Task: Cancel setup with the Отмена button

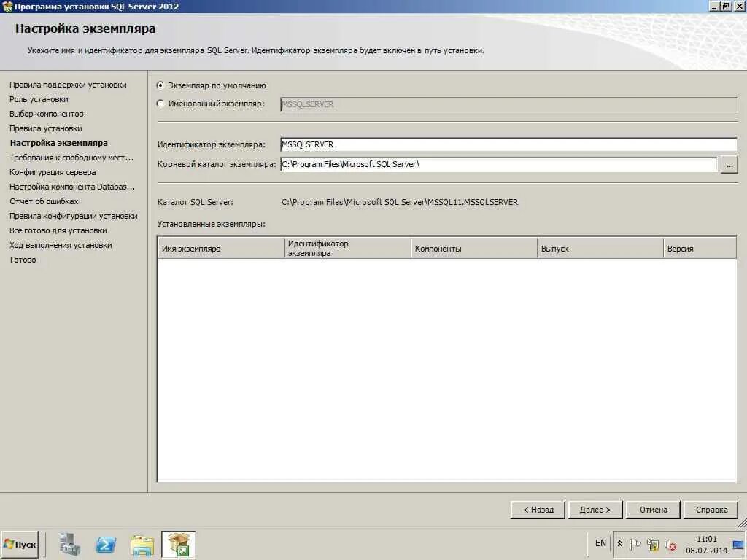Action: (x=653, y=510)
